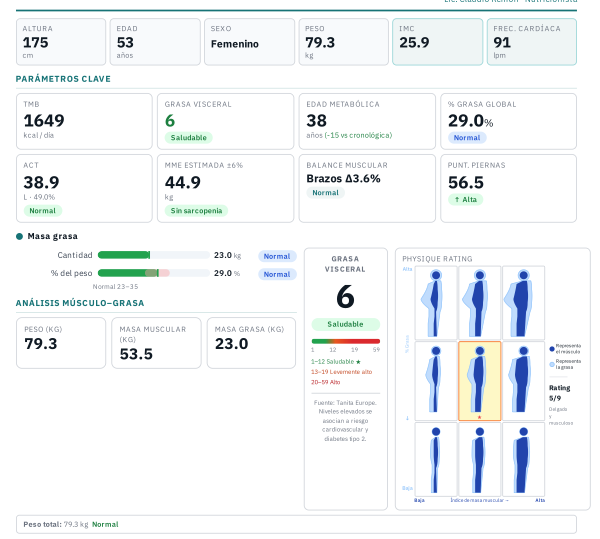
Task: Click the "(-15 vs cronológica)" text
Action: click(x=358, y=135)
